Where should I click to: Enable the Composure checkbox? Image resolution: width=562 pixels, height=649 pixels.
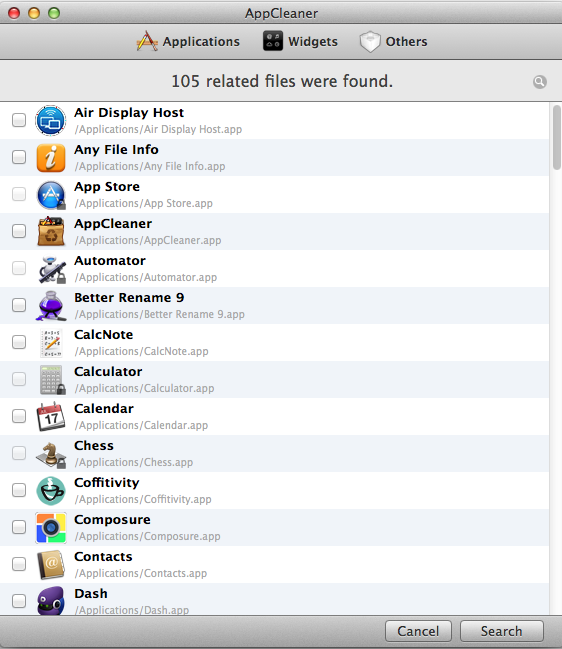pos(19,527)
